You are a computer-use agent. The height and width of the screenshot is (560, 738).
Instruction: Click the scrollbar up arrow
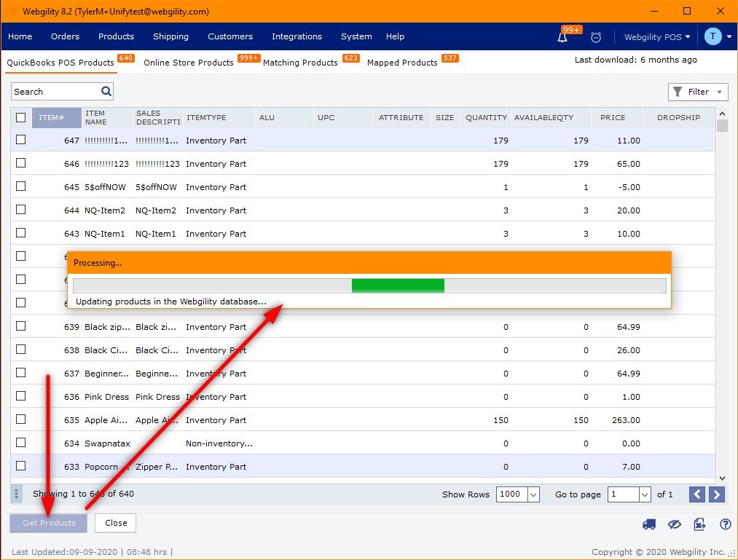pyautogui.click(x=722, y=114)
